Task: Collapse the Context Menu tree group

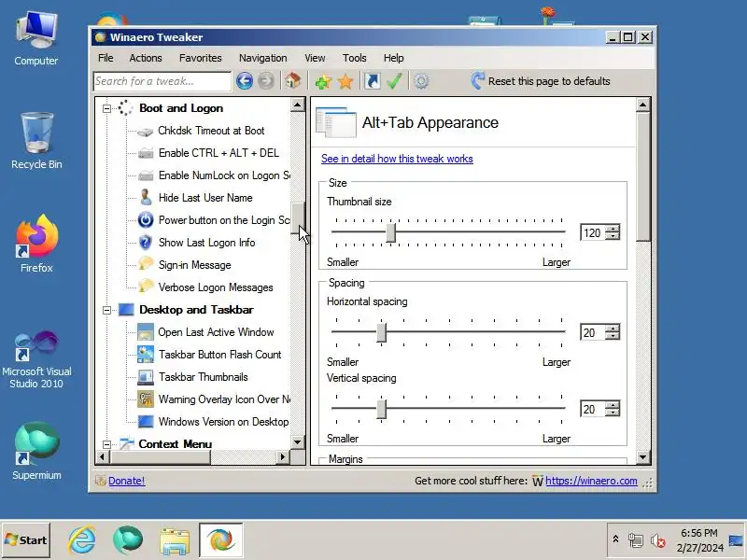Action: click(x=107, y=445)
